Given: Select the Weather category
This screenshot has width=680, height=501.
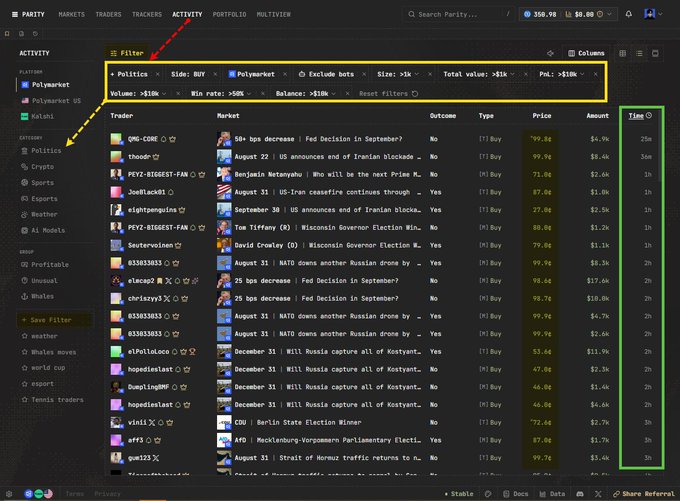Looking at the screenshot, I should [x=39, y=214].
